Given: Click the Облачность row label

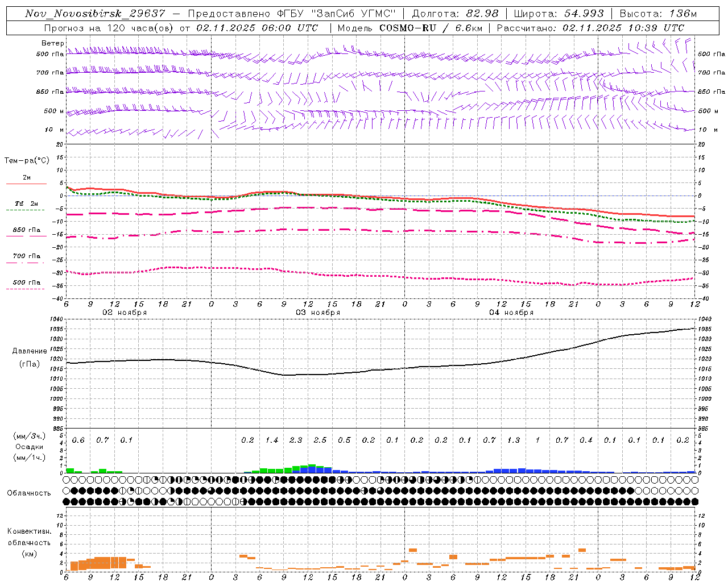Looking at the screenshot, I should point(29,493).
